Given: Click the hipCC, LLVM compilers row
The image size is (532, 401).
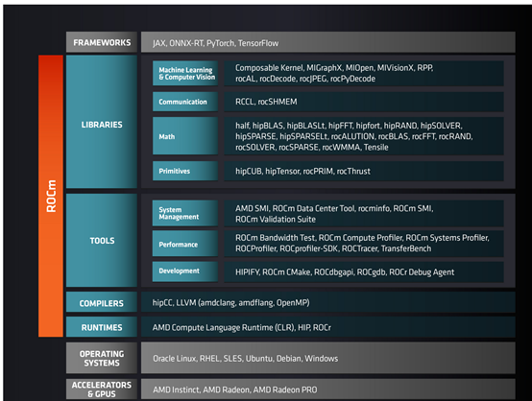Looking at the screenshot, I should click(328, 302).
